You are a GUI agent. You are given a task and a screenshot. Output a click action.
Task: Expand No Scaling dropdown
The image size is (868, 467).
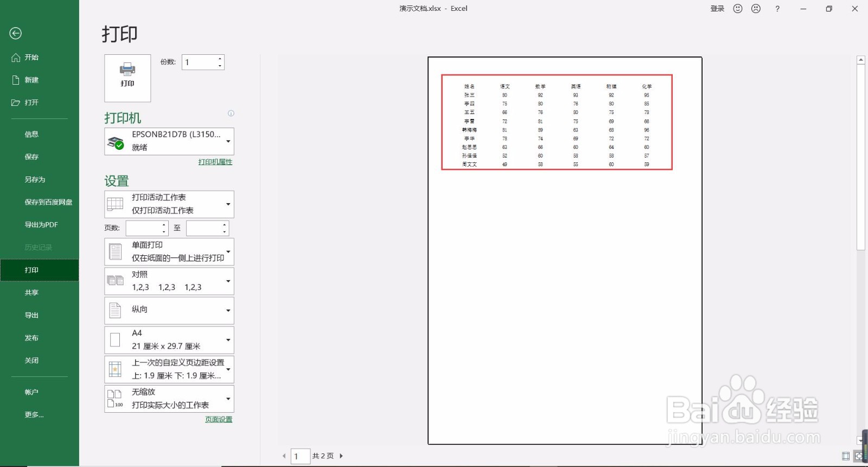tap(169, 399)
